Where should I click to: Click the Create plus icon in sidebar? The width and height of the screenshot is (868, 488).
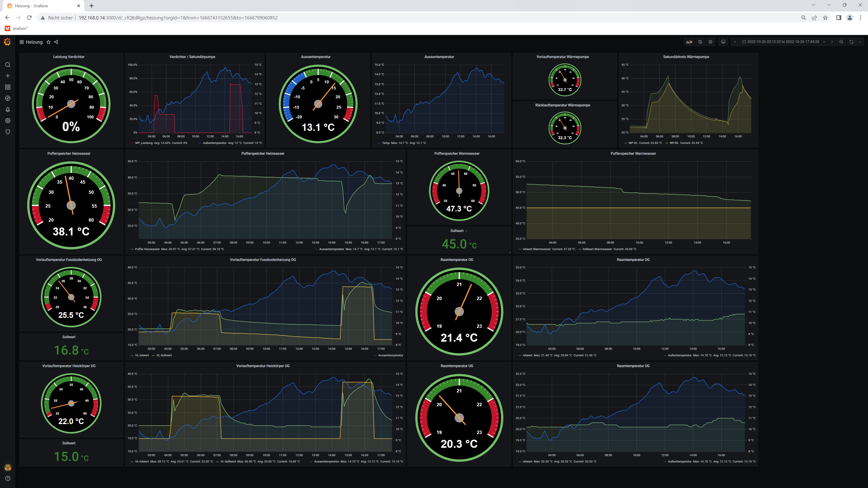[8, 76]
